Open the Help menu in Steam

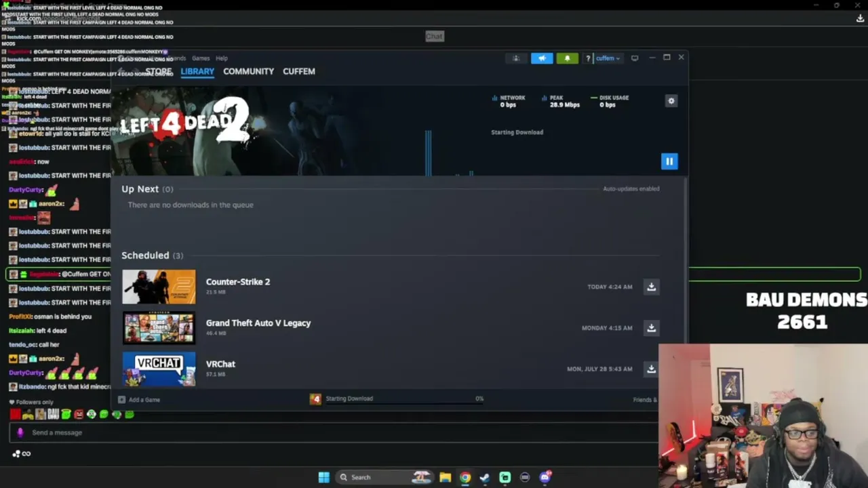click(222, 58)
